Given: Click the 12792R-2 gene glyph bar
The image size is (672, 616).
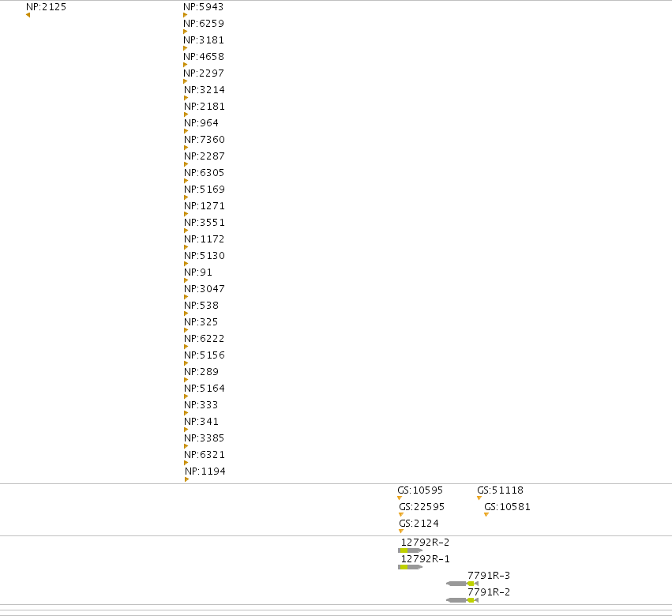Looking at the screenshot, I should pos(410,550).
